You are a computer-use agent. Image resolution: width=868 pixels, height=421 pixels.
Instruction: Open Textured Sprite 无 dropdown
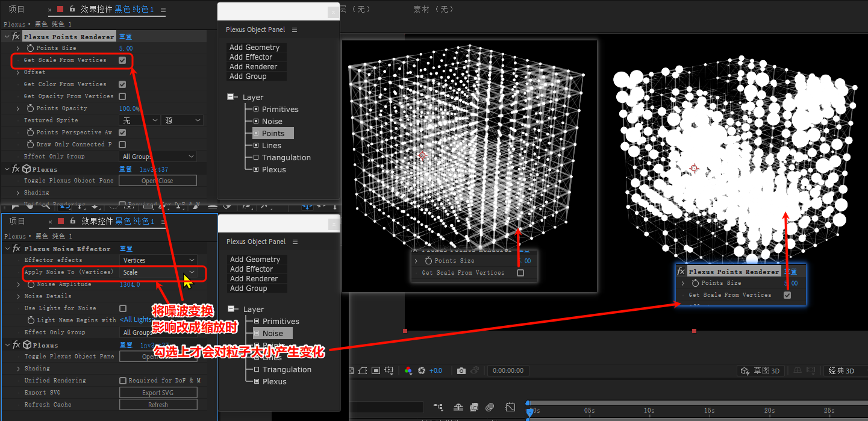click(139, 120)
